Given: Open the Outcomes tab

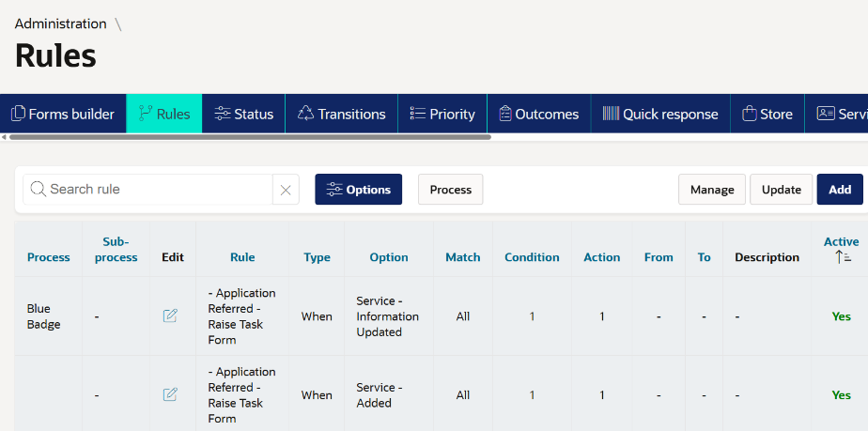Looking at the screenshot, I should click(538, 114).
